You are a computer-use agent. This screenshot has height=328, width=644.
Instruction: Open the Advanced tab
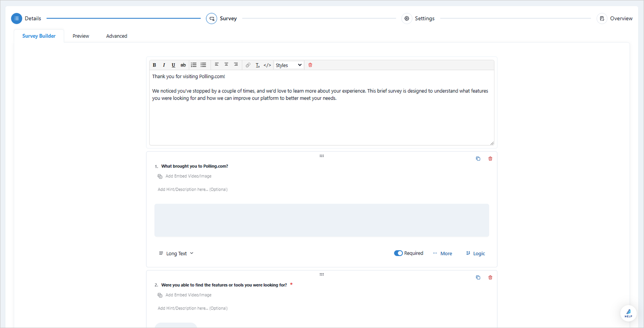pyautogui.click(x=117, y=36)
